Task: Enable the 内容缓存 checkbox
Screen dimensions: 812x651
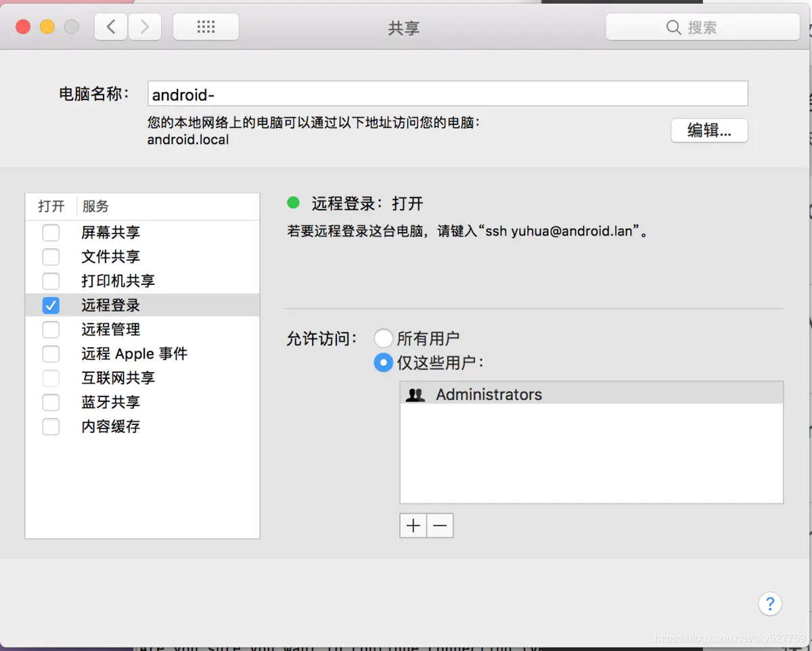Action: tap(51, 426)
